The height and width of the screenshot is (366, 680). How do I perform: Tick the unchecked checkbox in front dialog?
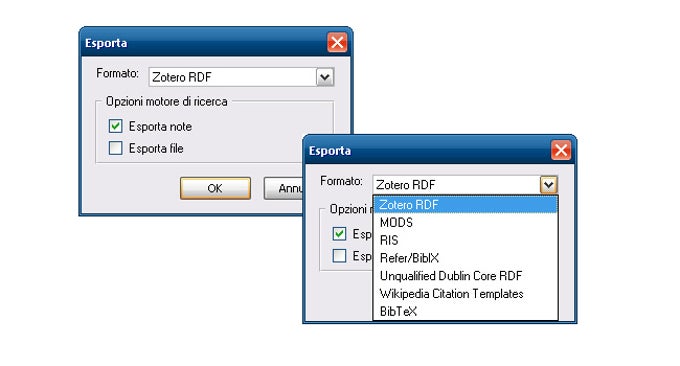tap(339, 255)
